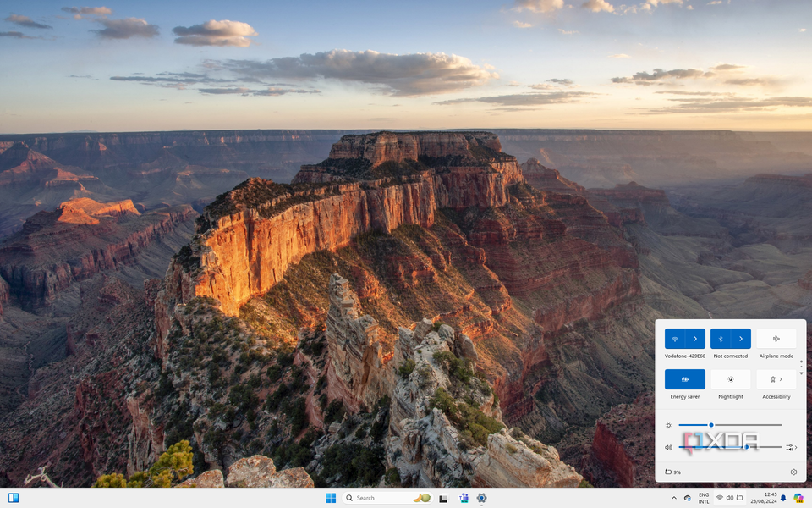Disable Night light

730,379
